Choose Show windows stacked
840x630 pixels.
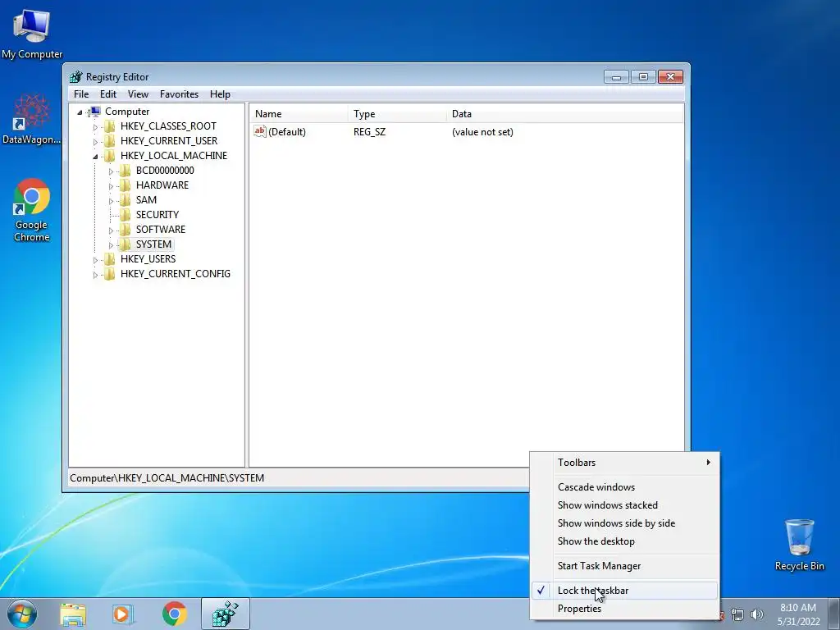pyautogui.click(x=624, y=505)
